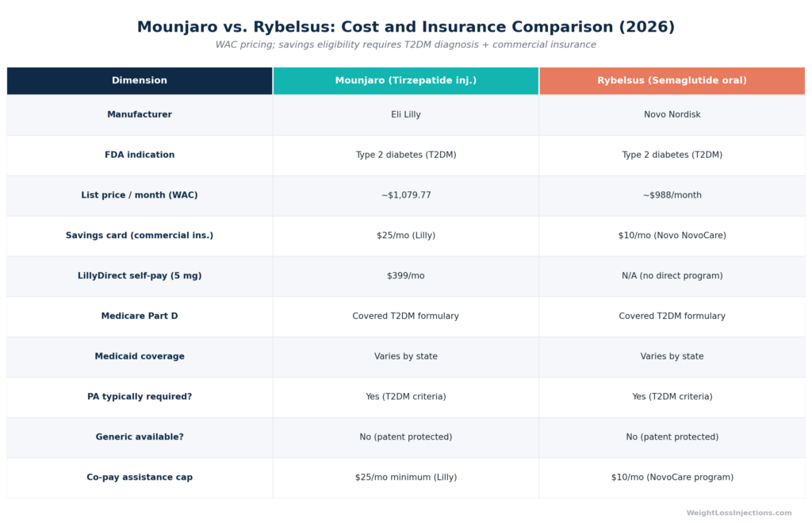Click the 'Eli Lilly' cell
The image size is (812, 523).
[405, 114]
